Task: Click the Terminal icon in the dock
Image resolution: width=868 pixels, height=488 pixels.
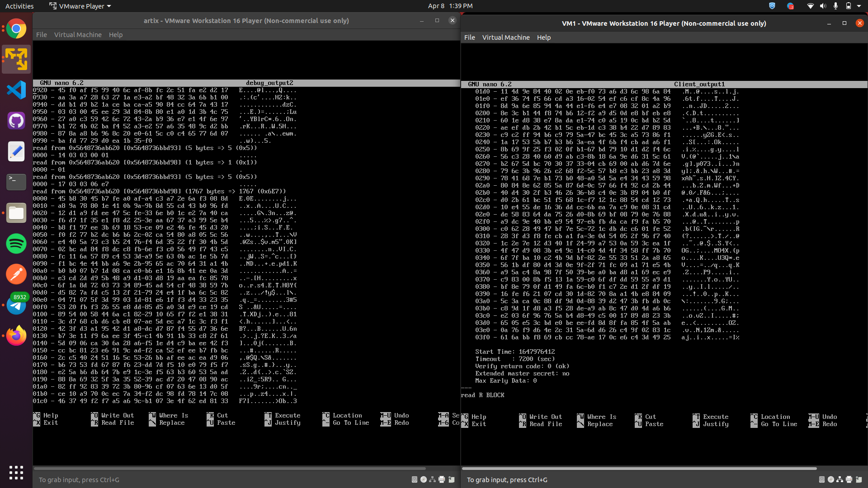Action: click(16, 182)
